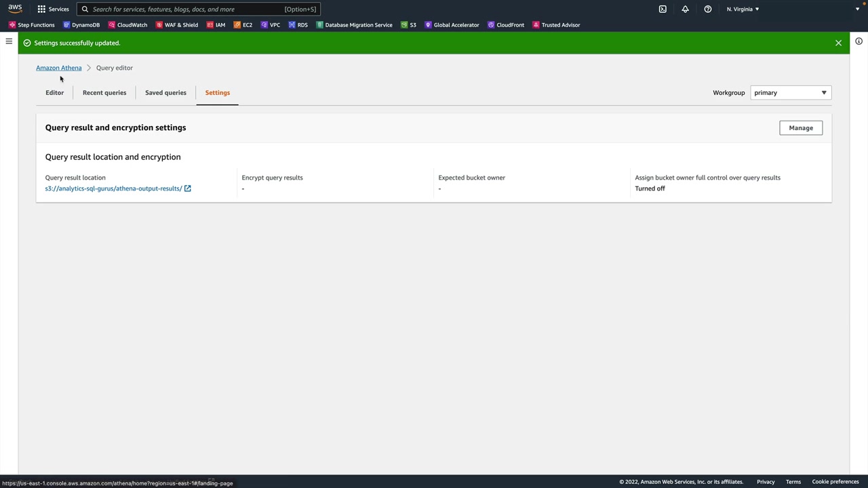Image resolution: width=868 pixels, height=488 pixels.
Task: Click the "Query result and encryption settings" heading
Action: tap(116, 127)
